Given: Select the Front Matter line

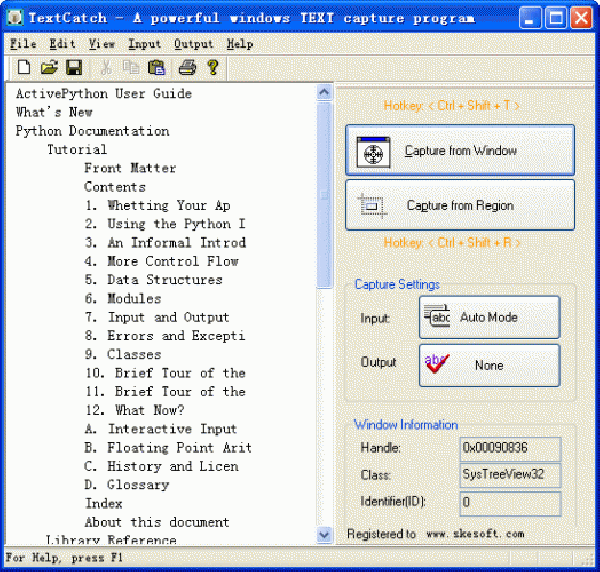Looking at the screenshot, I should (130, 168).
